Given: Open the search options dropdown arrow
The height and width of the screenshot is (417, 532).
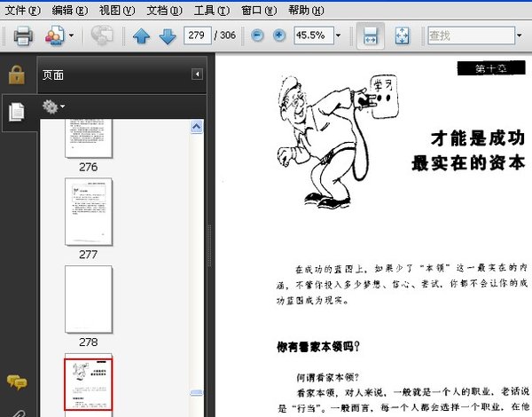Looking at the screenshot, I should [x=520, y=35].
